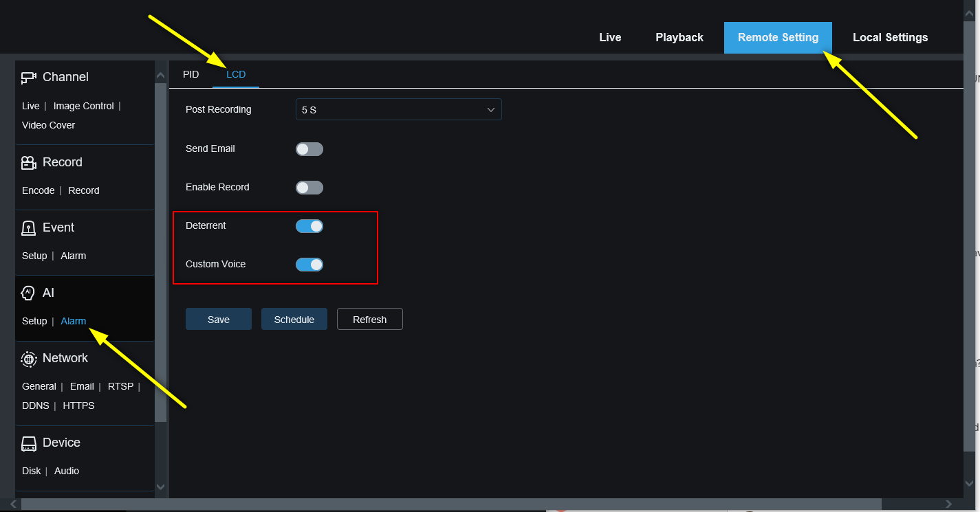The width and height of the screenshot is (980, 512).
Task: Toggle the Enable Record switch
Action: (x=309, y=188)
